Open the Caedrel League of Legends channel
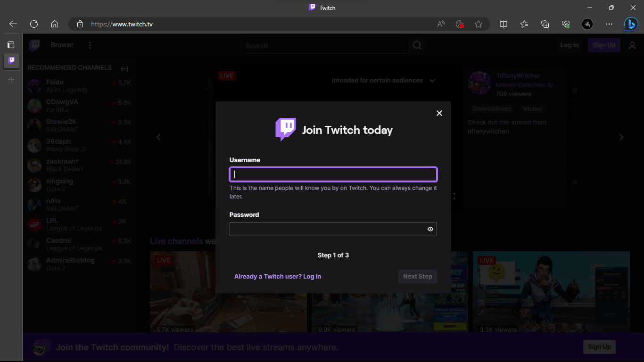This screenshot has height=362, width=644. click(79, 244)
